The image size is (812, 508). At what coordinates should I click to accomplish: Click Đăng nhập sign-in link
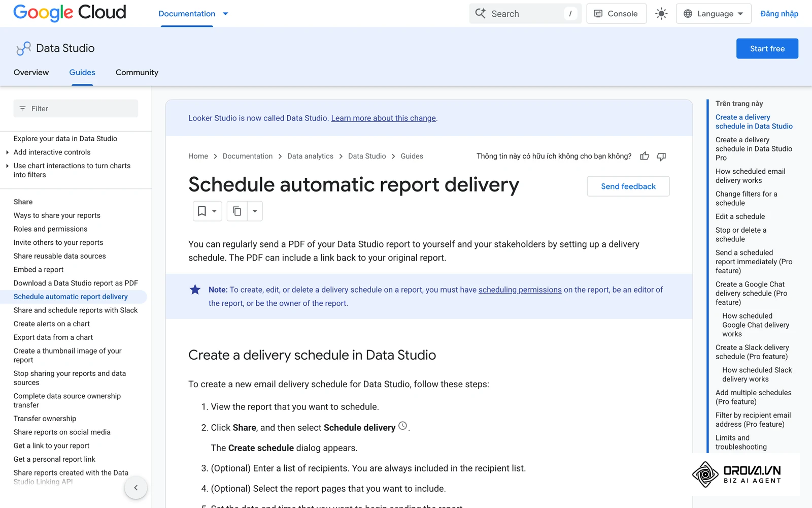[779, 14]
